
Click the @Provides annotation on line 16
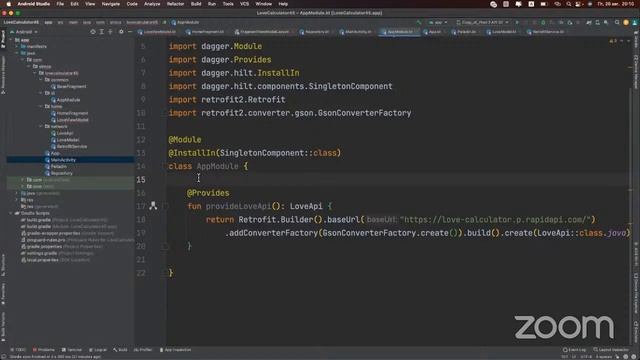208,193
